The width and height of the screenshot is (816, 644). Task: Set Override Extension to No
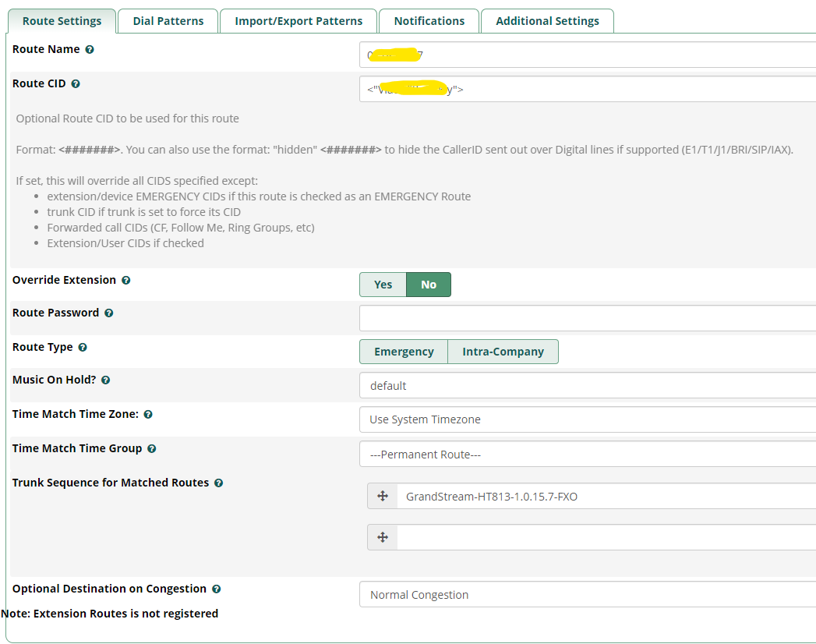click(x=429, y=285)
